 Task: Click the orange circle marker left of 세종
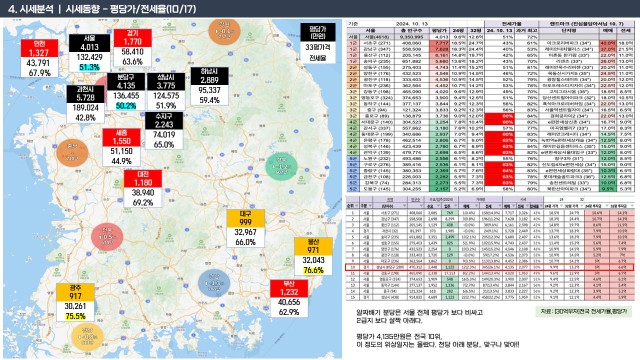[x=72, y=153]
